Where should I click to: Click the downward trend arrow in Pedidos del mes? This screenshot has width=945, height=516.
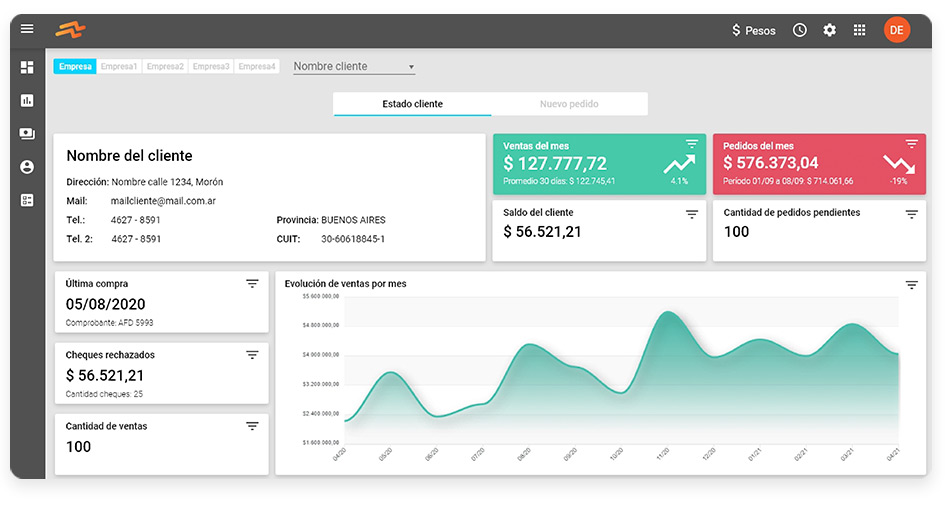pos(899,165)
